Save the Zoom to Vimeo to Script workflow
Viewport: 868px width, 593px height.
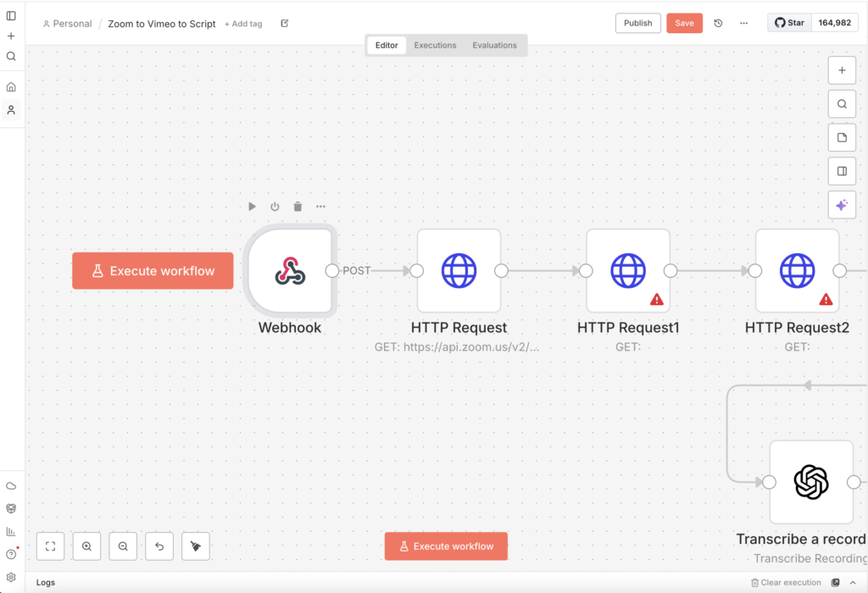684,23
